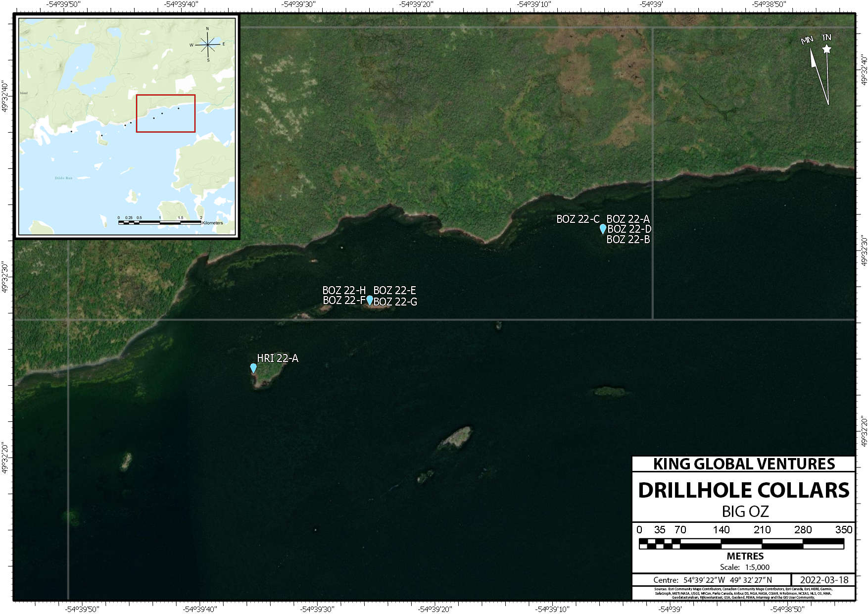Select the BOZ 22-E label
Image resolution: width=868 pixels, height=614 pixels.
(394, 290)
